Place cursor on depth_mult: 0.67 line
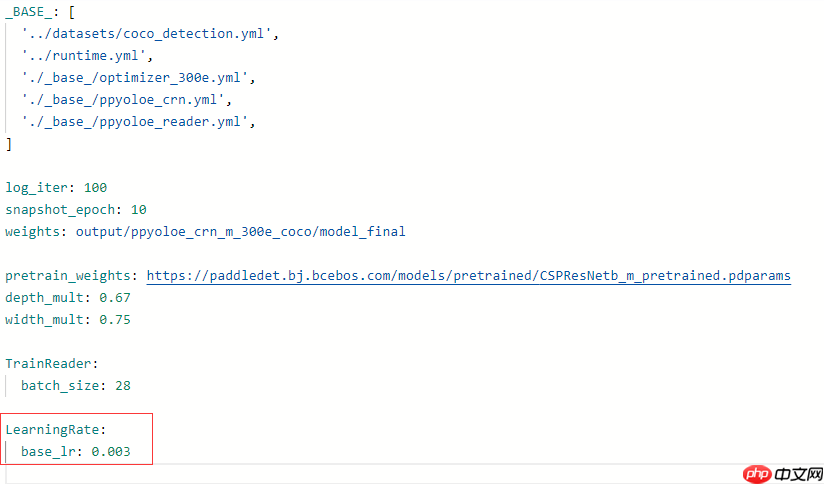Screen dimensions: 824x484 click(68, 297)
